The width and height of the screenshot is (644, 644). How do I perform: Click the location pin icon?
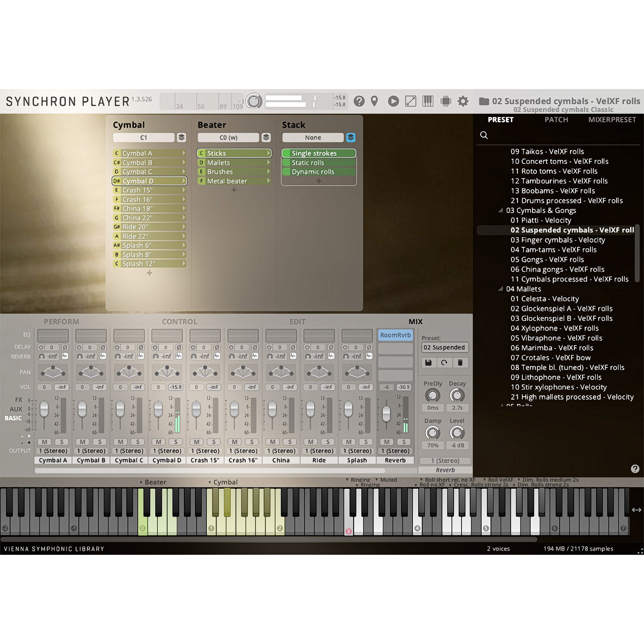[x=374, y=101]
